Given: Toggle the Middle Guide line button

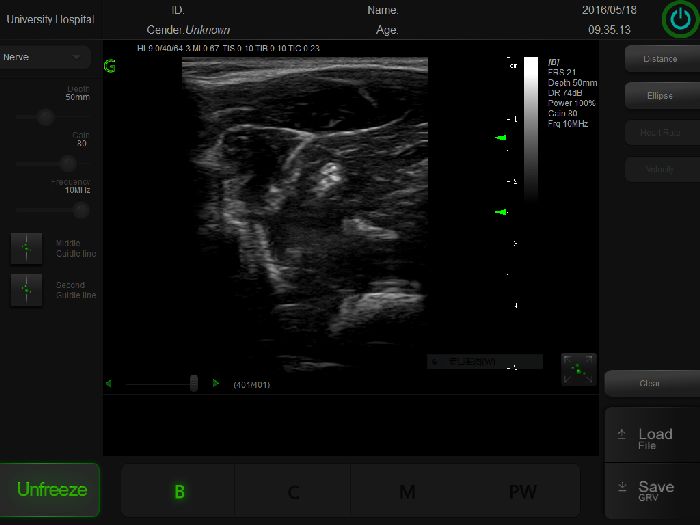Looking at the screenshot, I should 26,248.
